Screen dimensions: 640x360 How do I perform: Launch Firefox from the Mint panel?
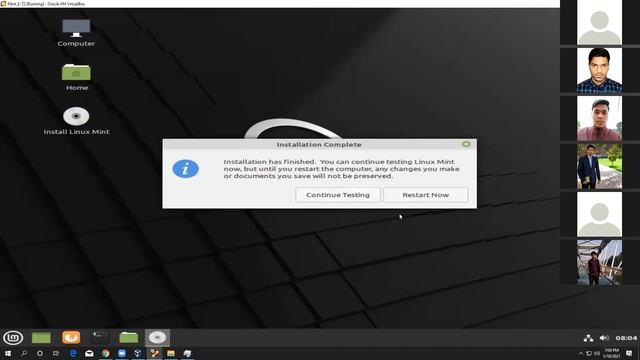pos(71,338)
